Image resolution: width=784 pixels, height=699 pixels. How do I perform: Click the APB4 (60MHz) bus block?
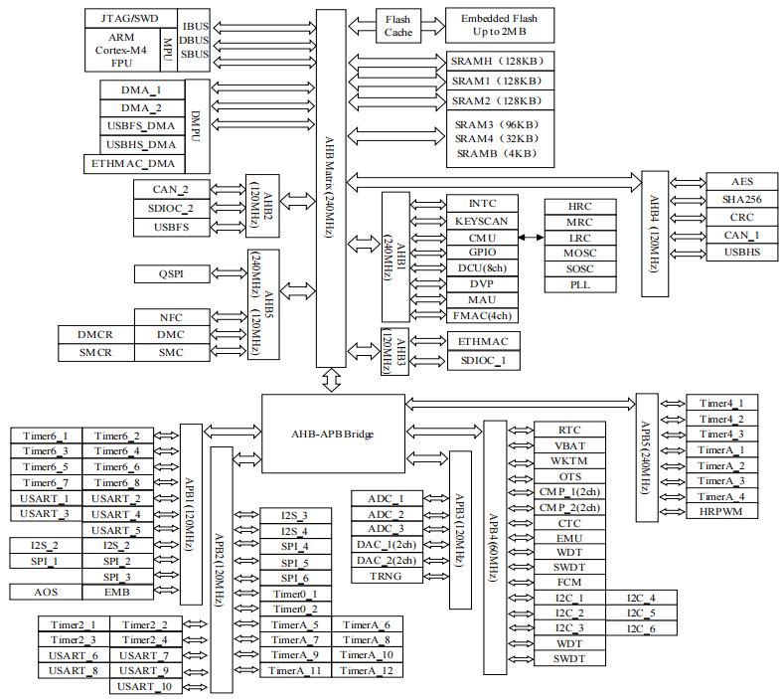495,548
